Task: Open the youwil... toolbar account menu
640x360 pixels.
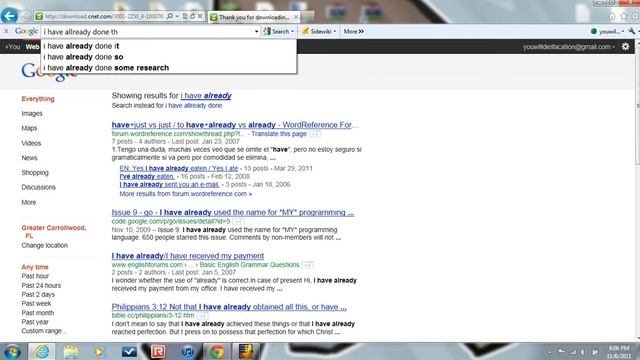Action: click(x=607, y=31)
